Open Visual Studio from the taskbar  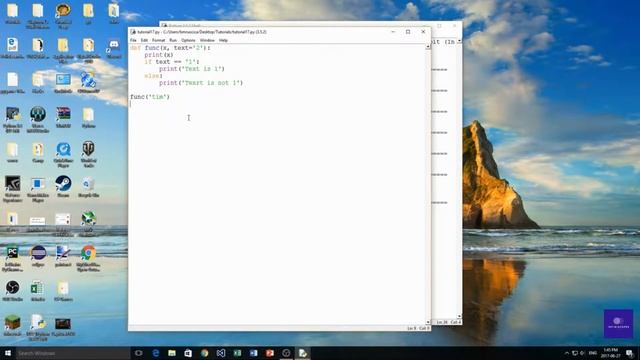point(221,353)
